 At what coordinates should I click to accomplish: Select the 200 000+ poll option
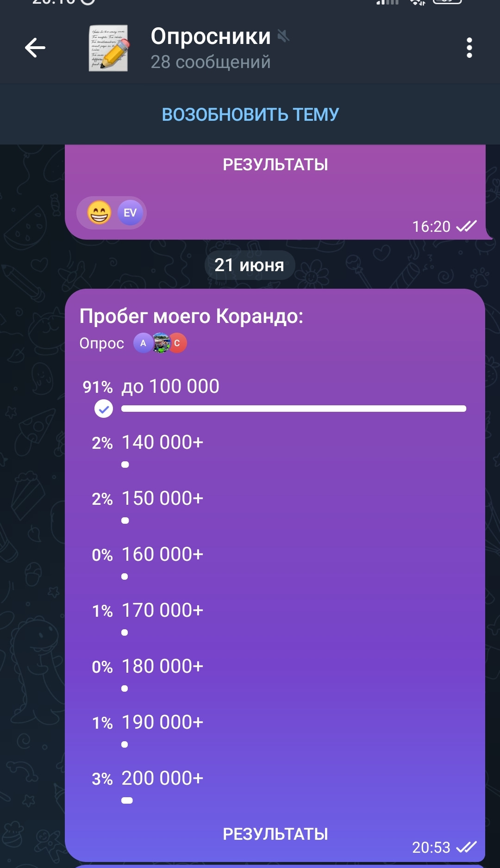[x=162, y=779]
